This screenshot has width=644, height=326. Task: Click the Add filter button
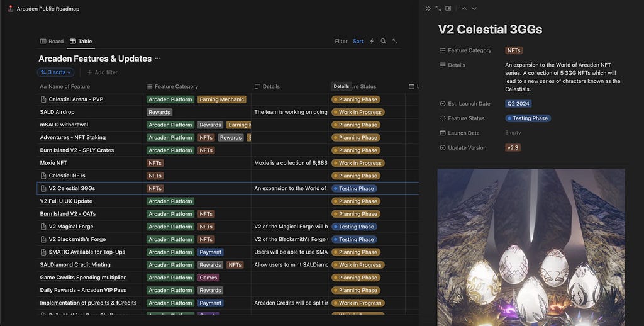pyautogui.click(x=103, y=72)
